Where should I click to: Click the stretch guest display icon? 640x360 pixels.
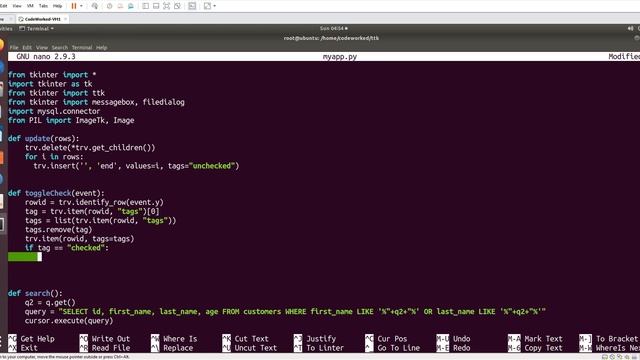coord(207,6)
